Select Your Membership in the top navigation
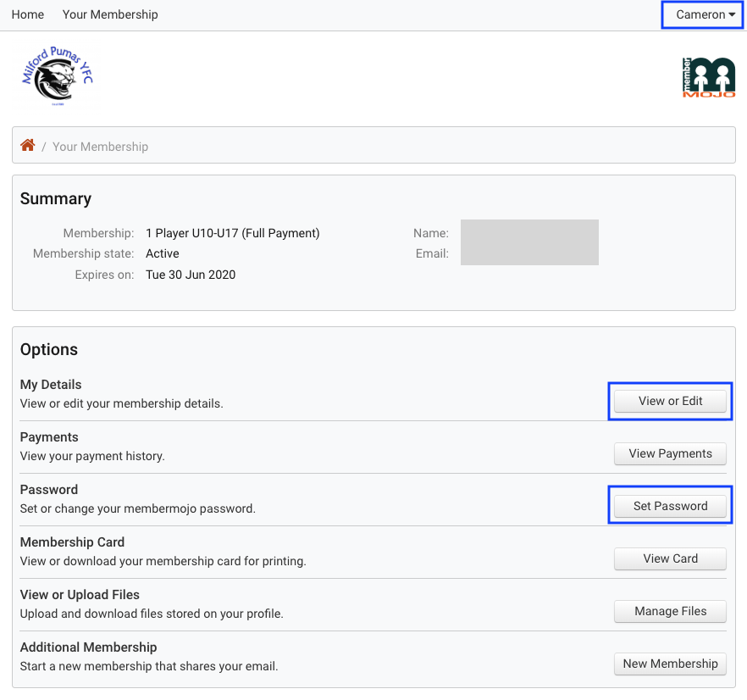Viewport: 747px width, 700px height. point(110,14)
